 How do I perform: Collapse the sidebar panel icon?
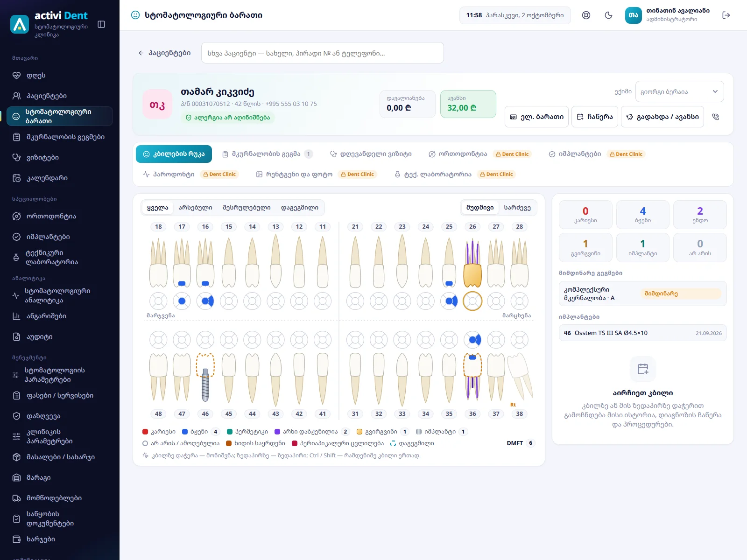[x=101, y=24]
